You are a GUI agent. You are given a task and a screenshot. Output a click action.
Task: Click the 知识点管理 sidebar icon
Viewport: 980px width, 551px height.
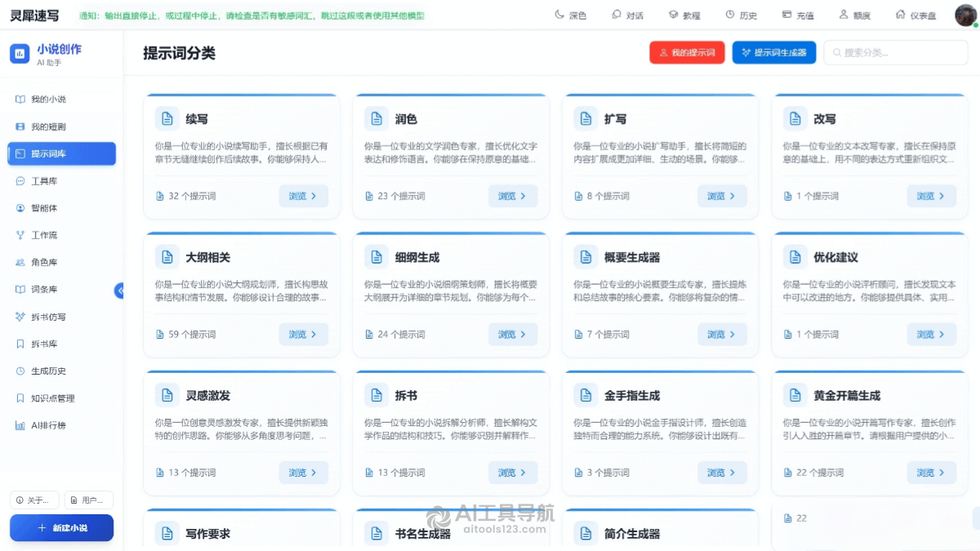(20, 398)
